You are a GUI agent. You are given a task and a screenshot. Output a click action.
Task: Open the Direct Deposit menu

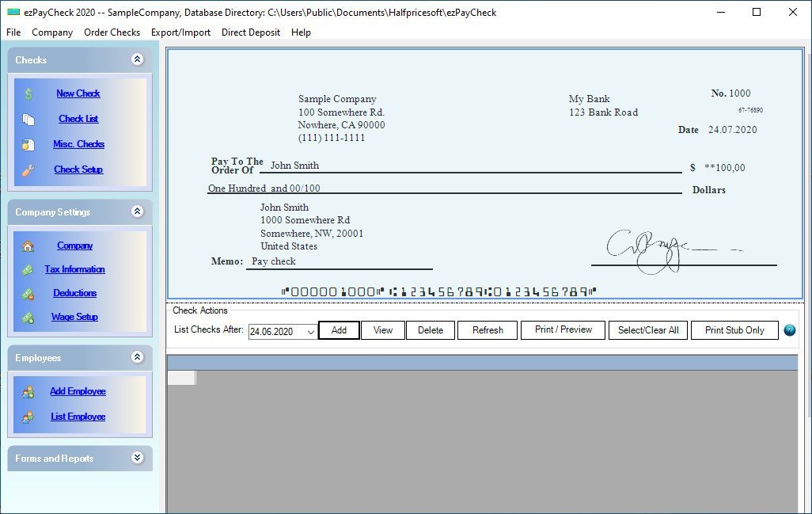point(251,32)
